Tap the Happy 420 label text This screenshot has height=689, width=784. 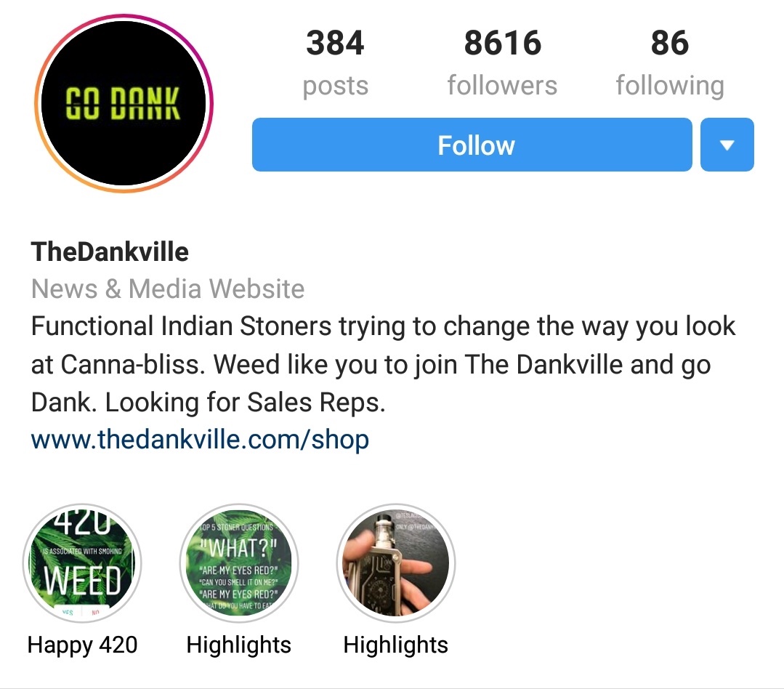coord(83,645)
